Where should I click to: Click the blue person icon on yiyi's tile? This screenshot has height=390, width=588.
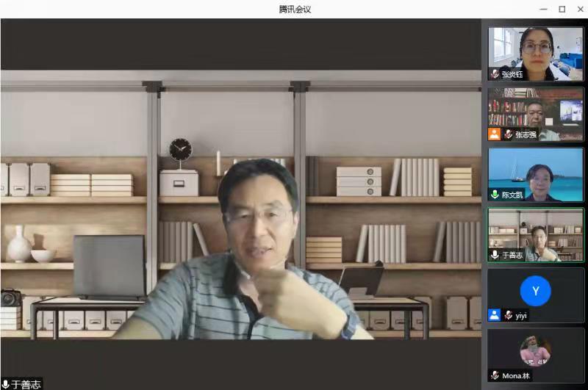pos(495,315)
